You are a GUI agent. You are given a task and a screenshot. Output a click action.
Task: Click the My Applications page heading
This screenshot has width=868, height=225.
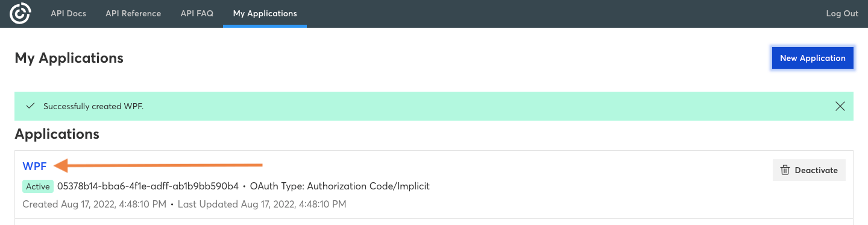click(69, 58)
